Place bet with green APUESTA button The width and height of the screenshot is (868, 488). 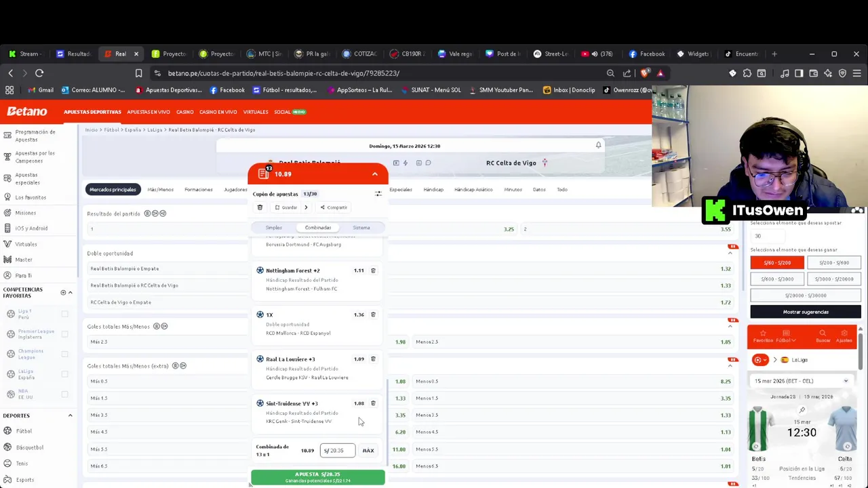point(318,477)
